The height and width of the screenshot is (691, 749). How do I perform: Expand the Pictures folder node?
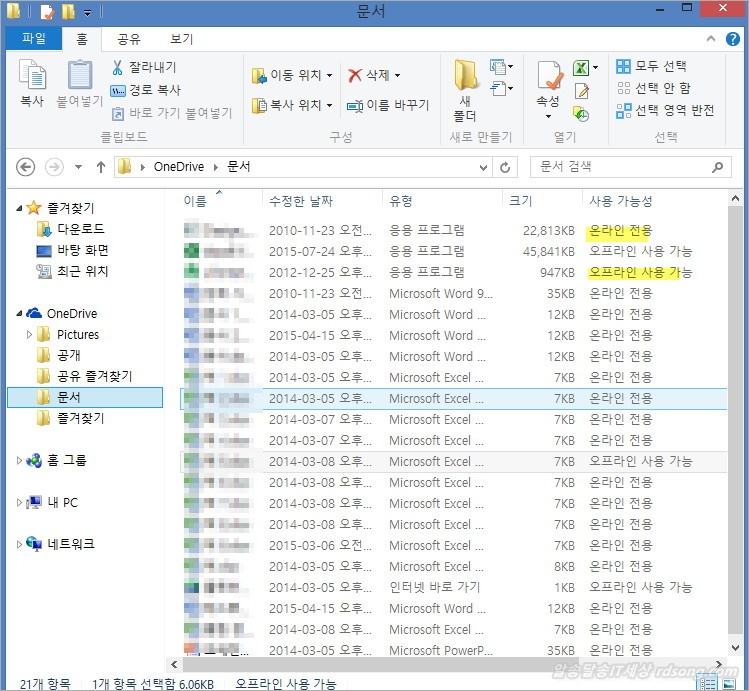[x=29, y=334]
